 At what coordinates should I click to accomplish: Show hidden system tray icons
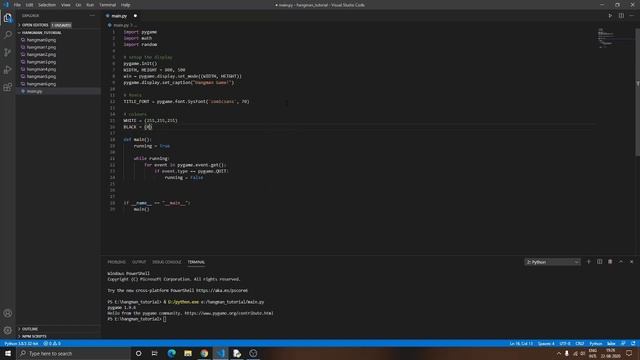pos(559,353)
